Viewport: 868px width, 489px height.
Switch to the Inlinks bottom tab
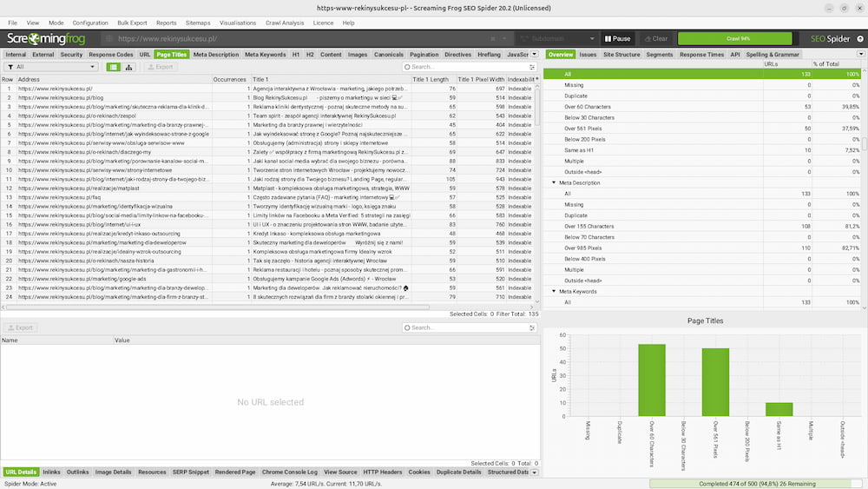[x=51, y=472]
